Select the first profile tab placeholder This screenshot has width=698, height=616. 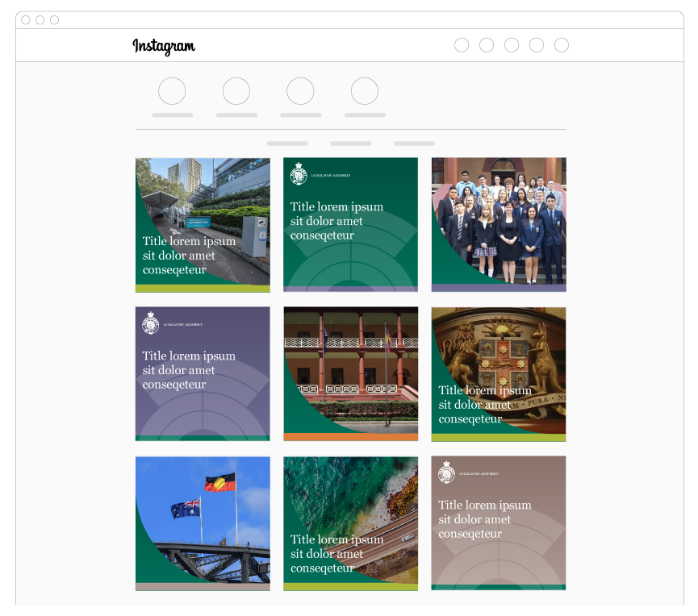287,144
